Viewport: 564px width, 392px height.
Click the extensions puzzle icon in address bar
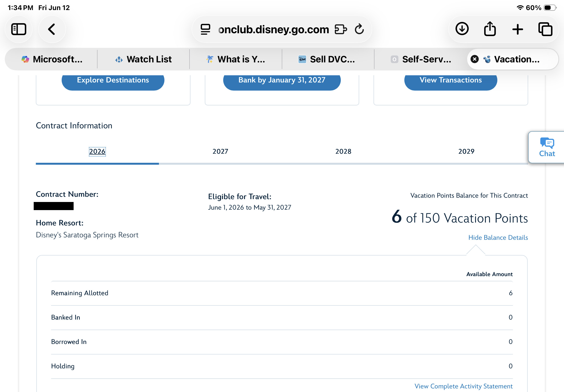pos(341,29)
